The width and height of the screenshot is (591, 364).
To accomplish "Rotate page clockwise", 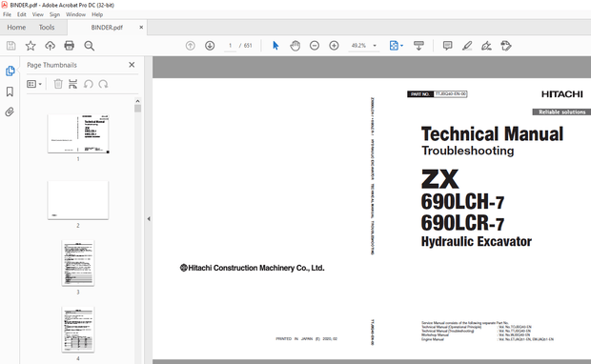I will [x=103, y=84].
